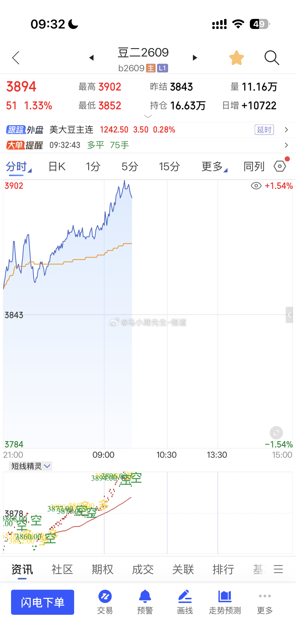Tap the 闪电下单 button
Screen dimensions: 296x644
(x=42, y=602)
